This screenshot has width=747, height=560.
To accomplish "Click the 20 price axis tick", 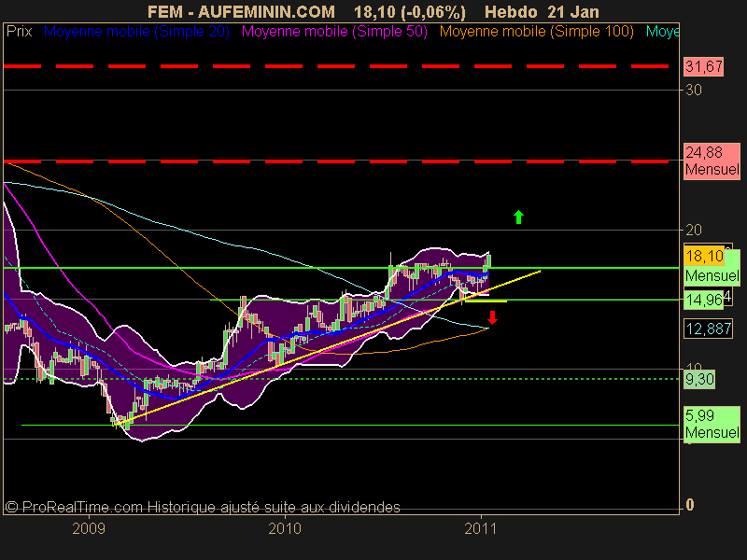I will pyautogui.click(x=693, y=230).
